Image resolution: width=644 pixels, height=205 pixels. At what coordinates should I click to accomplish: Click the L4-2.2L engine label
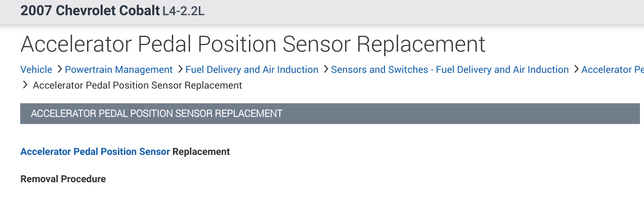pyautogui.click(x=184, y=12)
